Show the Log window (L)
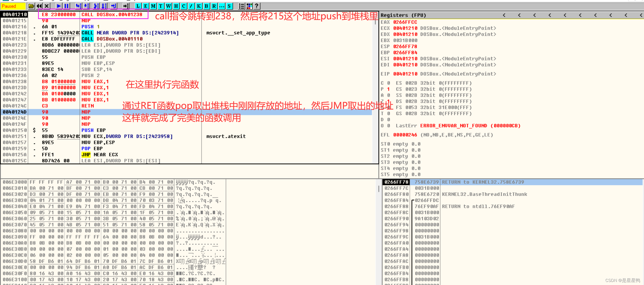This screenshot has width=644, height=285. pyautogui.click(x=138, y=6)
